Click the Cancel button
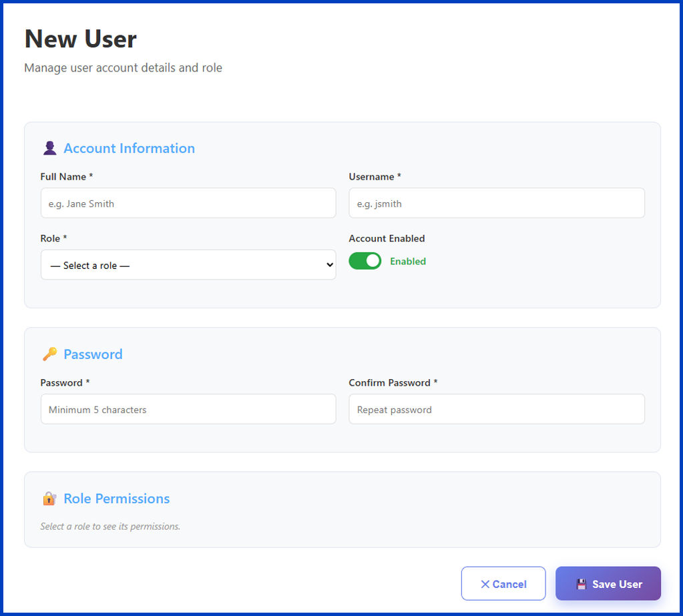 tap(503, 583)
